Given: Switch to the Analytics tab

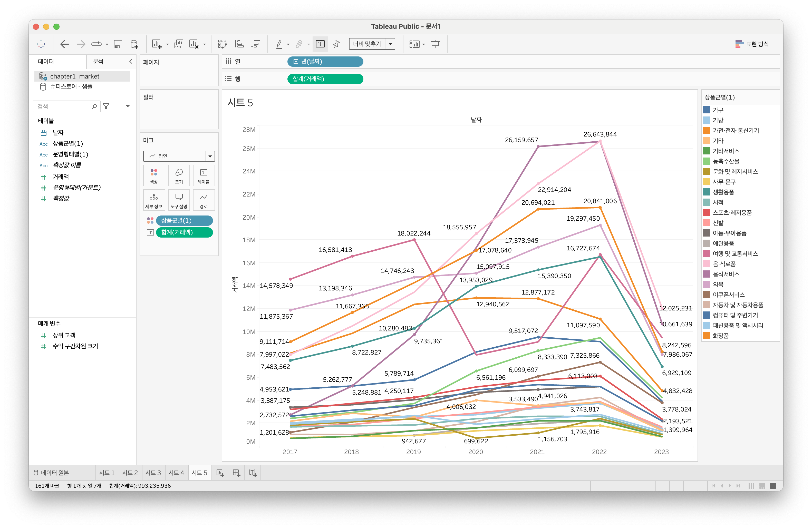Looking at the screenshot, I should click(x=98, y=61).
